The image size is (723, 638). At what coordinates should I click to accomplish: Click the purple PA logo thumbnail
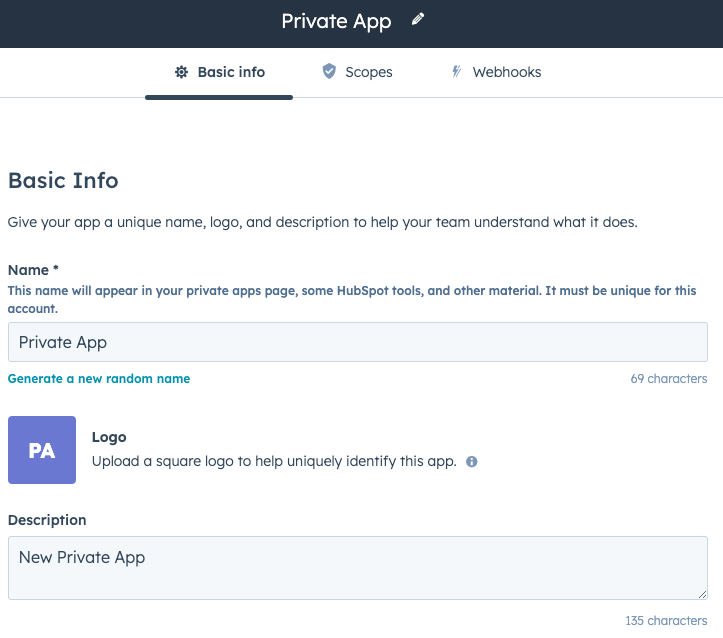click(x=42, y=450)
